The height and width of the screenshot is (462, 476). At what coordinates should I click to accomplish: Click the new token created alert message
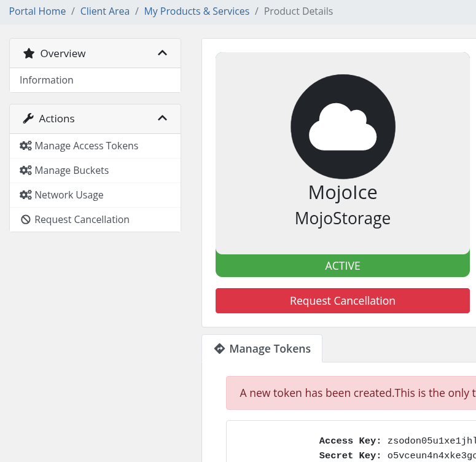pyautogui.click(x=351, y=393)
